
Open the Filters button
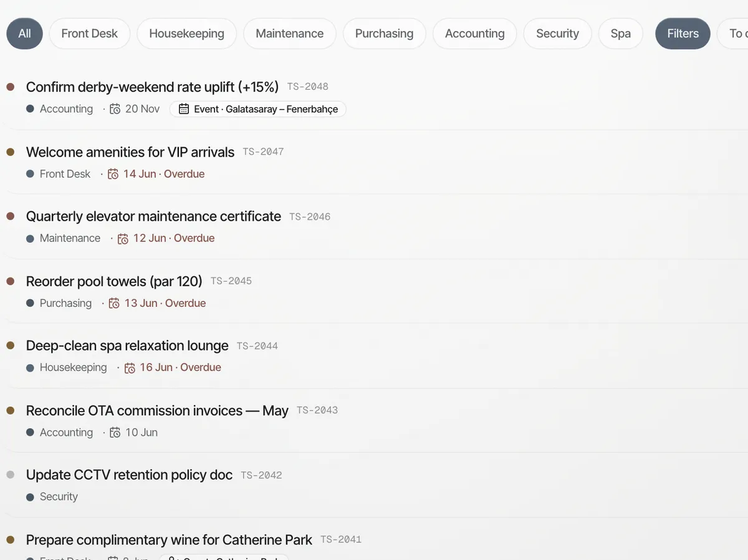click(683, 34)
